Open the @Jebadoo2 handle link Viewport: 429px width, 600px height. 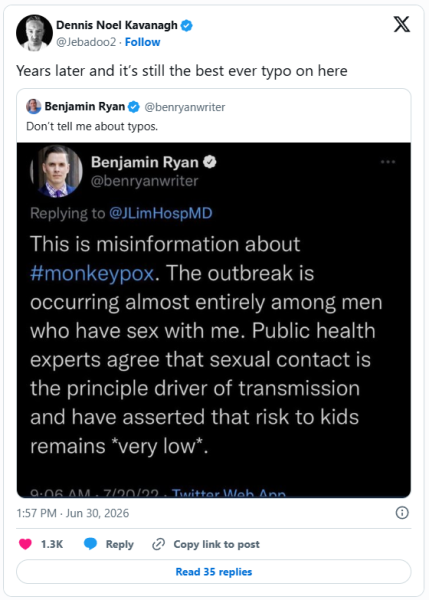pos(86,42)
